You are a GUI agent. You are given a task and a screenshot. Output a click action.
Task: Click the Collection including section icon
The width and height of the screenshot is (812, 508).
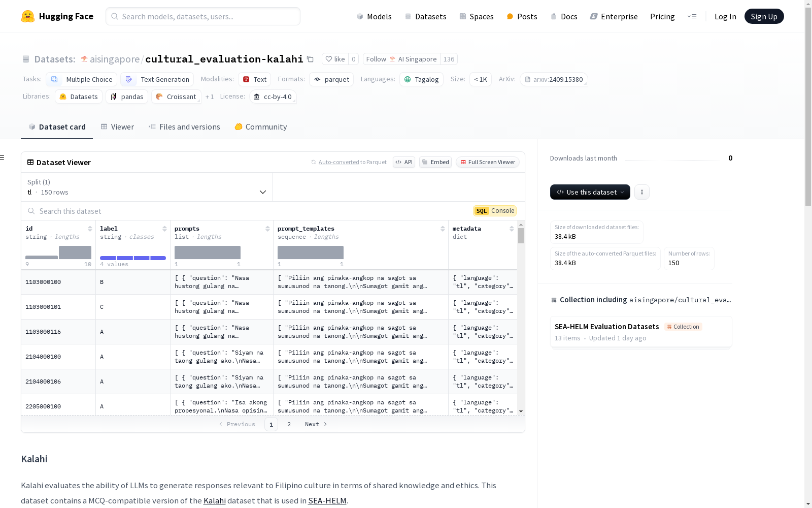pyautogui.click(x=554, y=300)
